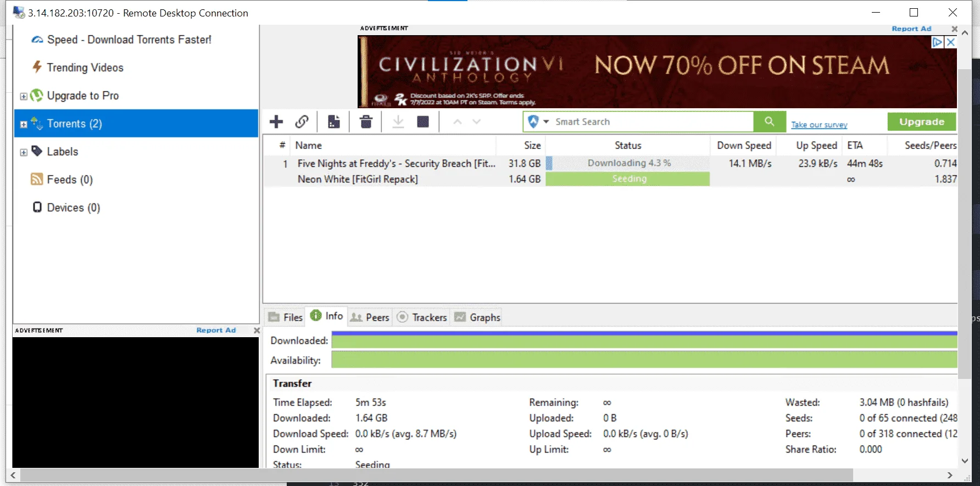Dismiss top advertisement using gray X
The height and width of the screenshot is (486, 980).
click(x=954, y=29)
